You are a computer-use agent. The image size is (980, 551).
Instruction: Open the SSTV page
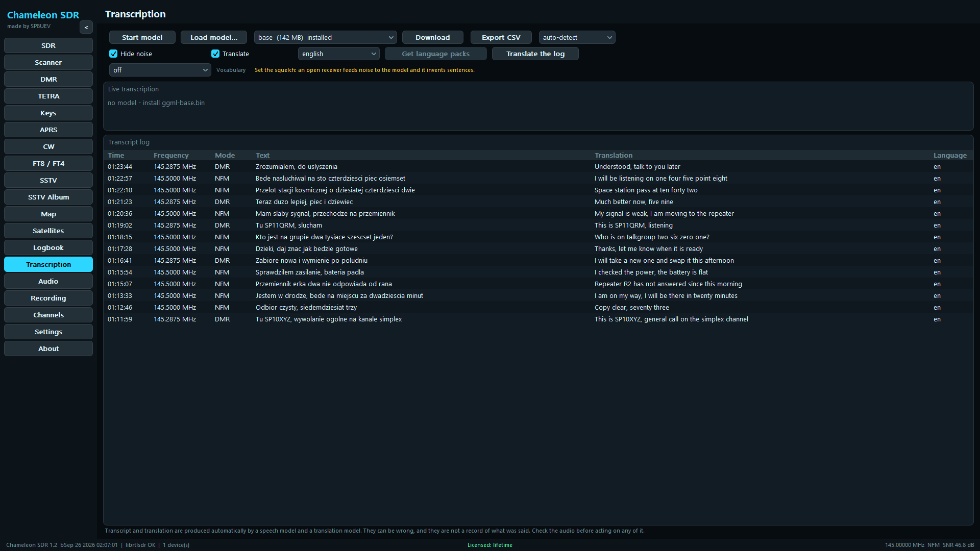tap(48, 180)
